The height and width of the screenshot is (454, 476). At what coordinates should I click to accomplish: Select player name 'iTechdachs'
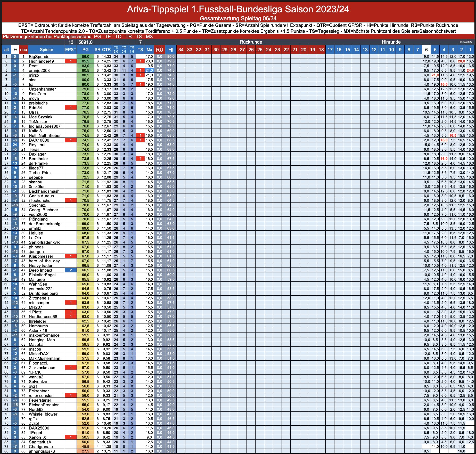point(39,200)
